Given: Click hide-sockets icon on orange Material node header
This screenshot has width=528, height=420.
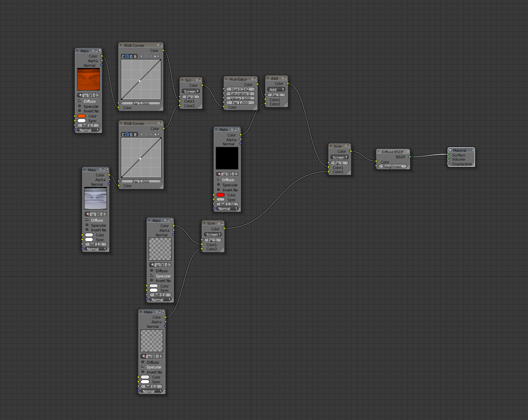Looking at the screenshot, I should coord(97,51).
